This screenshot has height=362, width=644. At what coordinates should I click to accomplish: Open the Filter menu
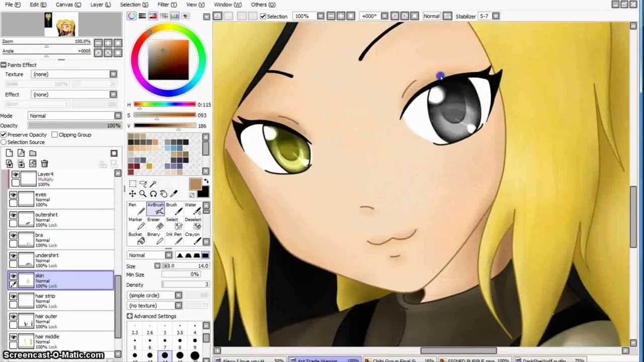click(x=166, y=5)
